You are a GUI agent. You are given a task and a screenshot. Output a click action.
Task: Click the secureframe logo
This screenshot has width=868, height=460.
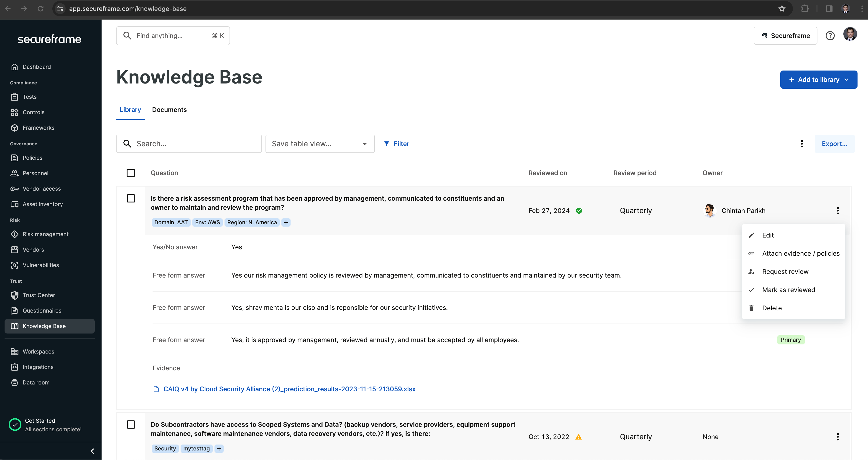point(50,39)
